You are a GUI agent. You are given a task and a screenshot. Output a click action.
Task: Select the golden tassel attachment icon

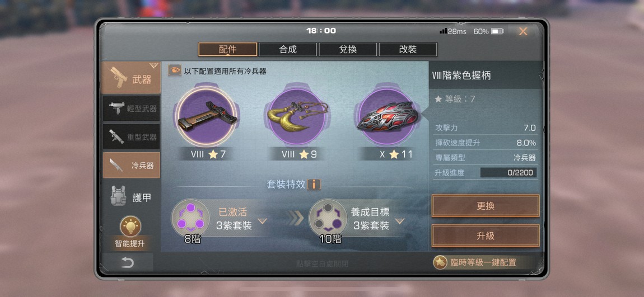click(298, 116)
